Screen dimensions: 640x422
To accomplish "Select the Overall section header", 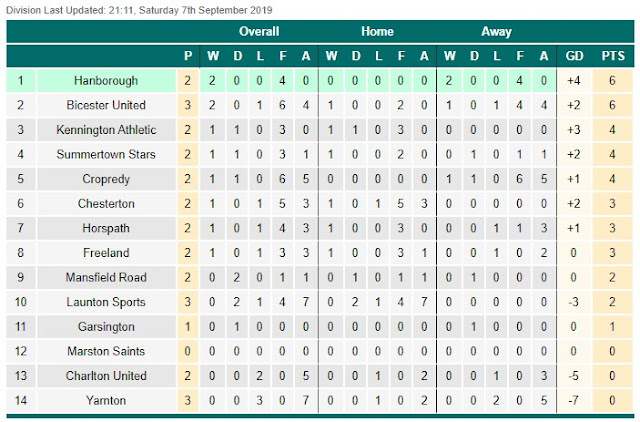I will [259, 31].
